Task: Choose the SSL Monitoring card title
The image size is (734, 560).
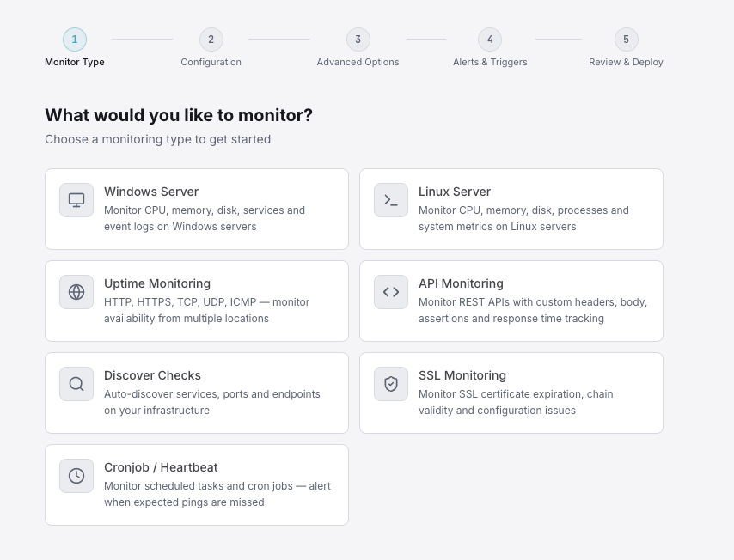Action: (x=462, y=375)
